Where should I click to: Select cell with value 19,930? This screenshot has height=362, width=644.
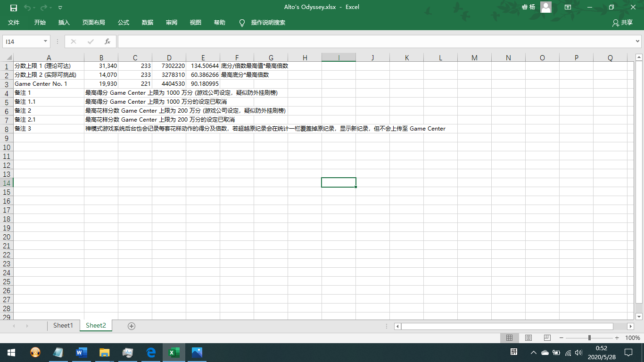pos(101,84)
